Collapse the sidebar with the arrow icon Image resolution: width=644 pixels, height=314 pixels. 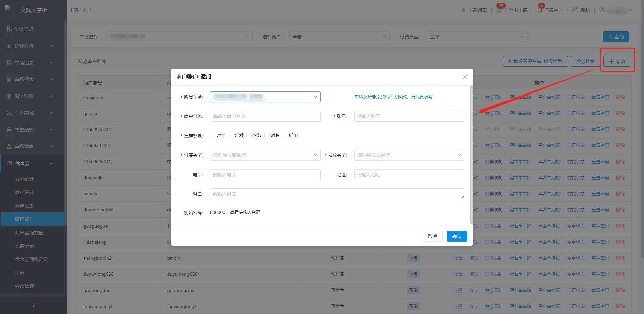pos(34,306)
